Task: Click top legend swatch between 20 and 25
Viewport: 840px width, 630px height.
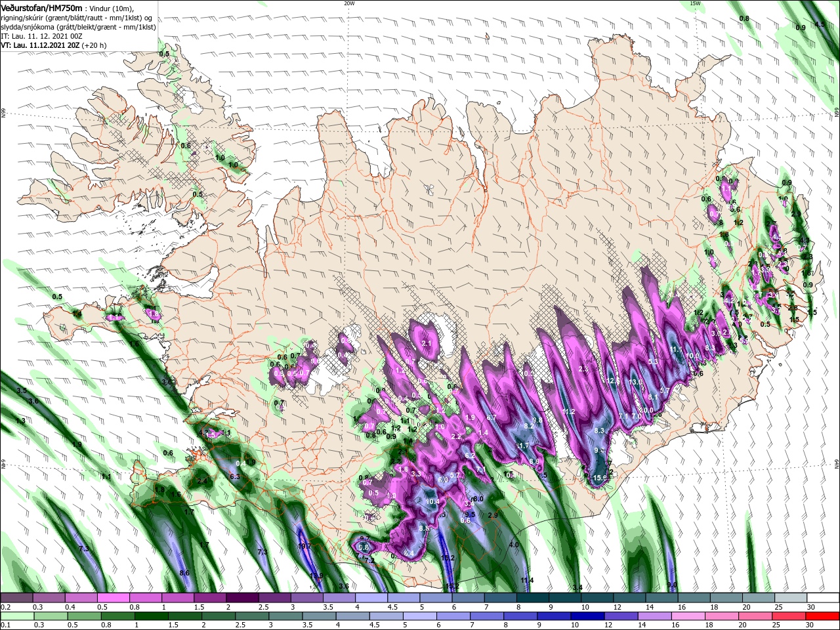Action: (759, 598)
